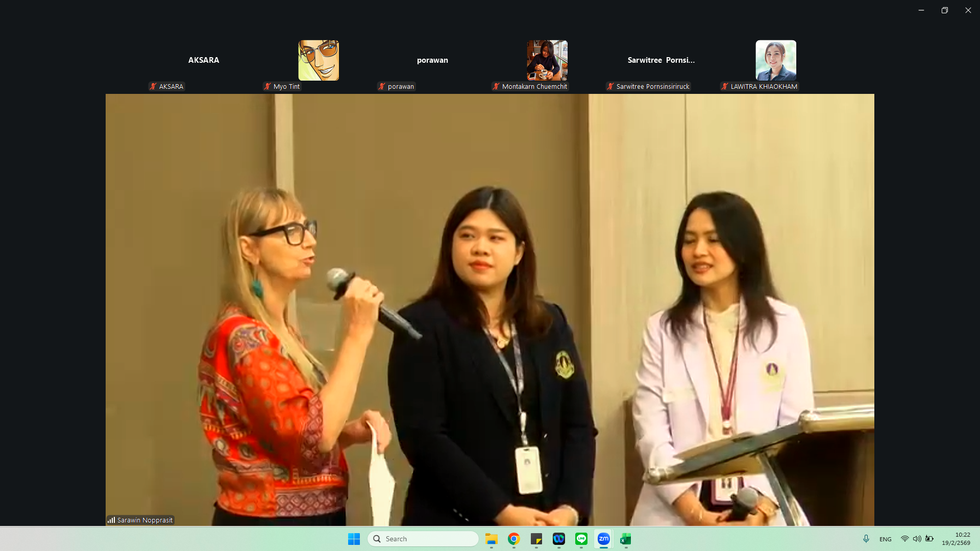
Task: Select the Sarwitree Pornsi... participant tile
Action: pyautogui.click(x=661, y=60)
